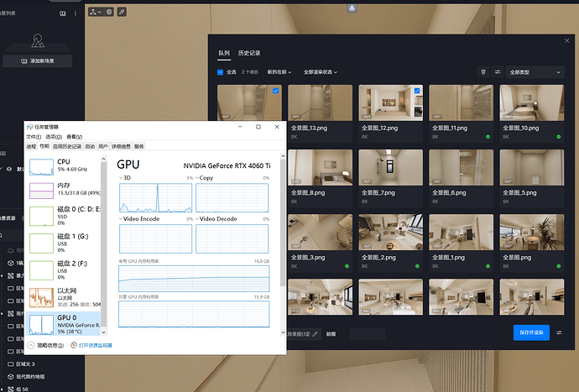Image resolution: width=579 pixels, height=392 pixels.
Task: Switch to the 历史记录 tab
Action: click(249, 53)
